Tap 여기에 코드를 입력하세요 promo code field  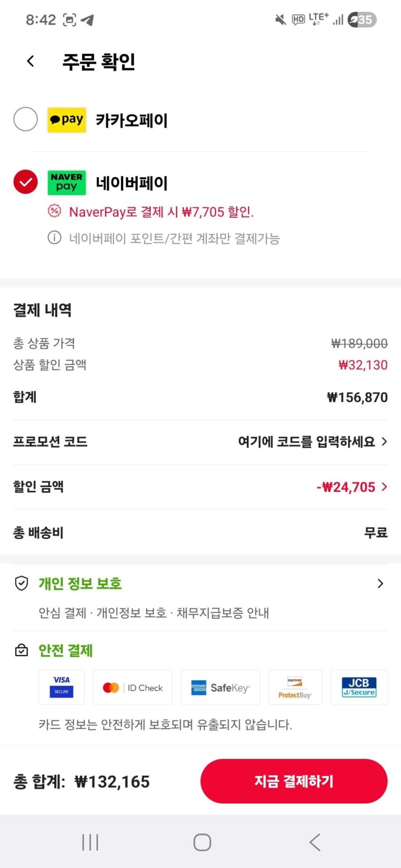click(306, 442)
